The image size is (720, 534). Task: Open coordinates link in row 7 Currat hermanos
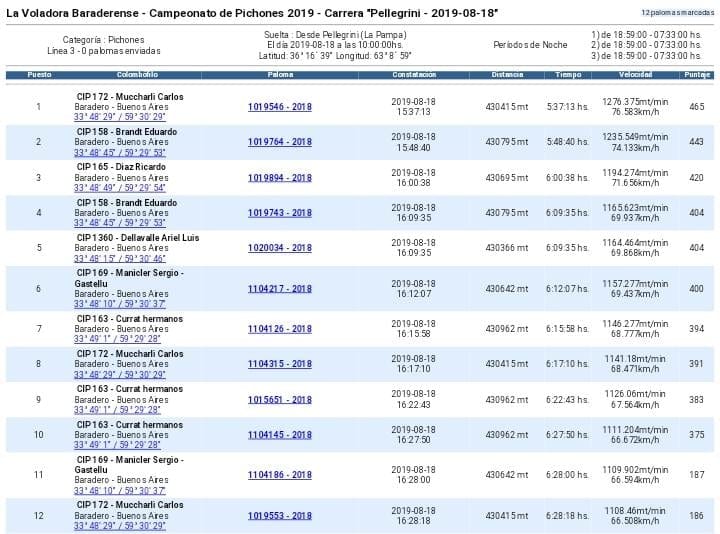pyautogui.click(x=117, y=339)
